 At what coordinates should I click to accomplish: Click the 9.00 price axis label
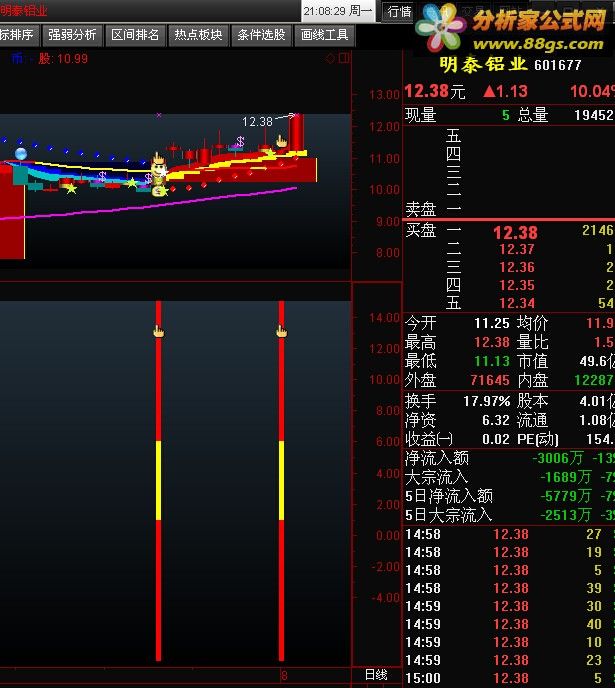pos(388,222)
